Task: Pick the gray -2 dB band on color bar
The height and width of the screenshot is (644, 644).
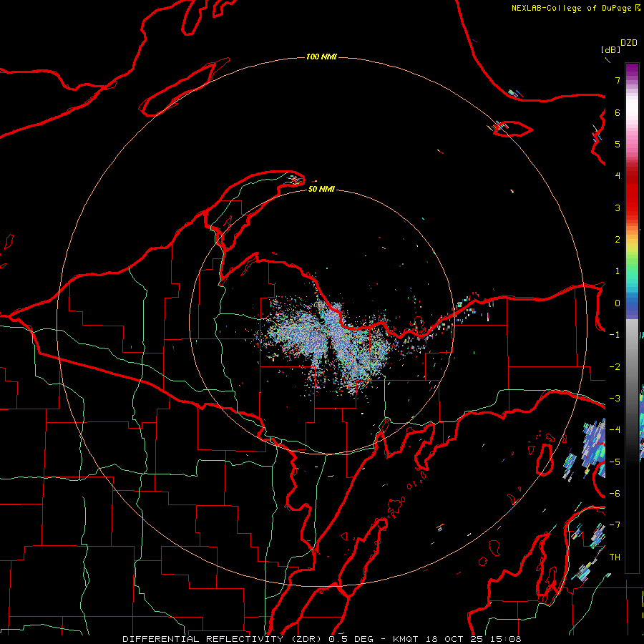Action: pyautogui.click(x=632, y=366)
